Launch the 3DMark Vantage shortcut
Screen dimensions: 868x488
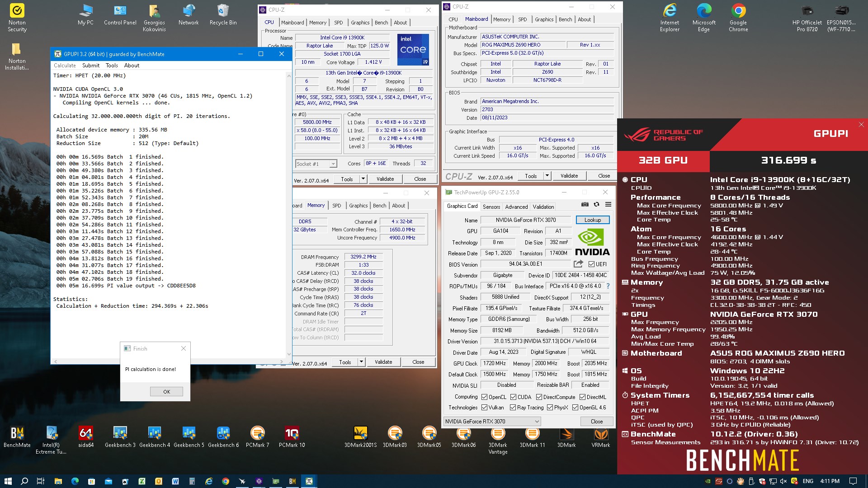tap(498, 440)
